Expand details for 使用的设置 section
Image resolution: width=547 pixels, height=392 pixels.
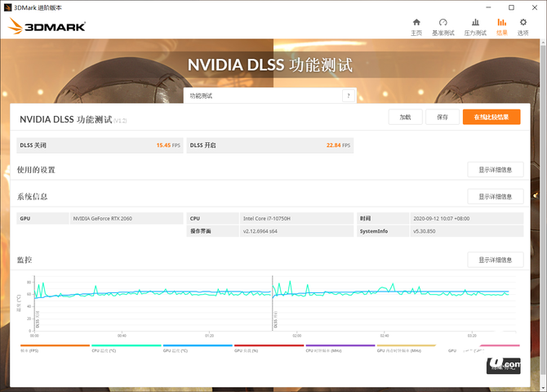[x=495, y=170]
